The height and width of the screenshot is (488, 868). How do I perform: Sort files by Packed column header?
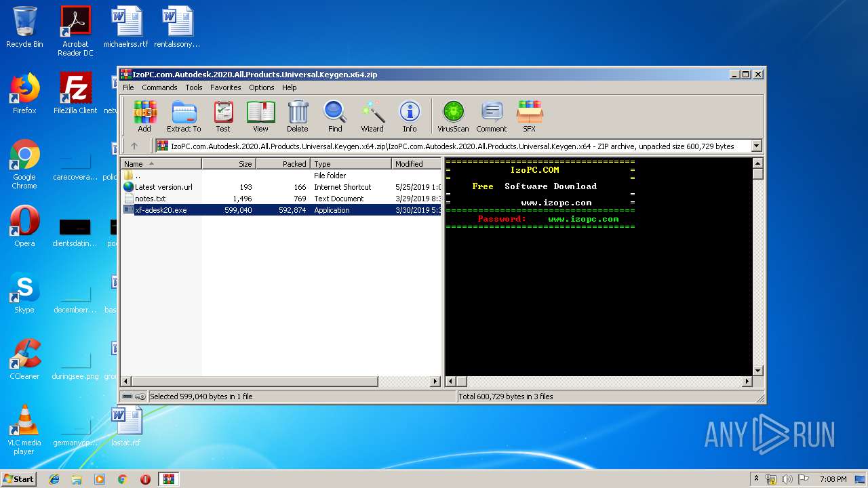click(x=283, y=164)
